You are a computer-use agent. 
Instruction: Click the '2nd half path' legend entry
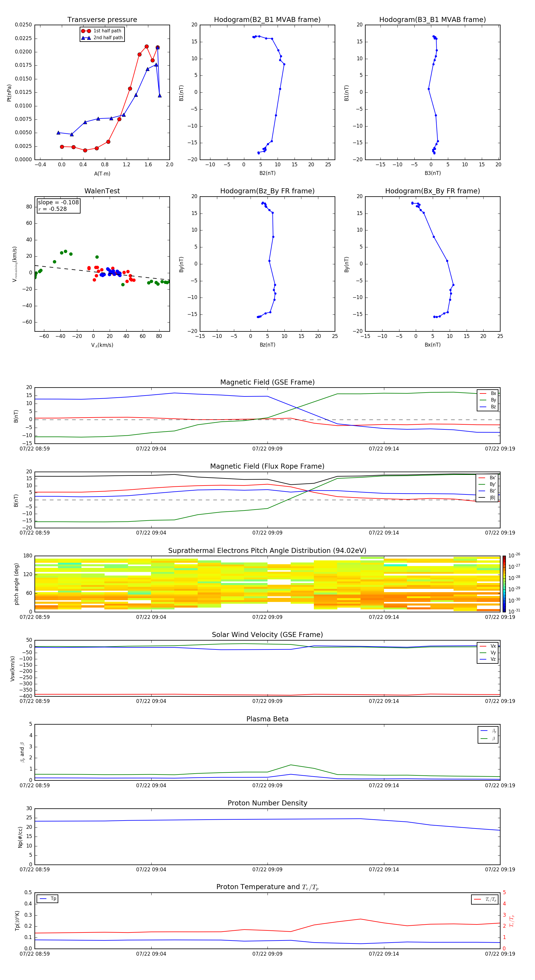(102, 38)
